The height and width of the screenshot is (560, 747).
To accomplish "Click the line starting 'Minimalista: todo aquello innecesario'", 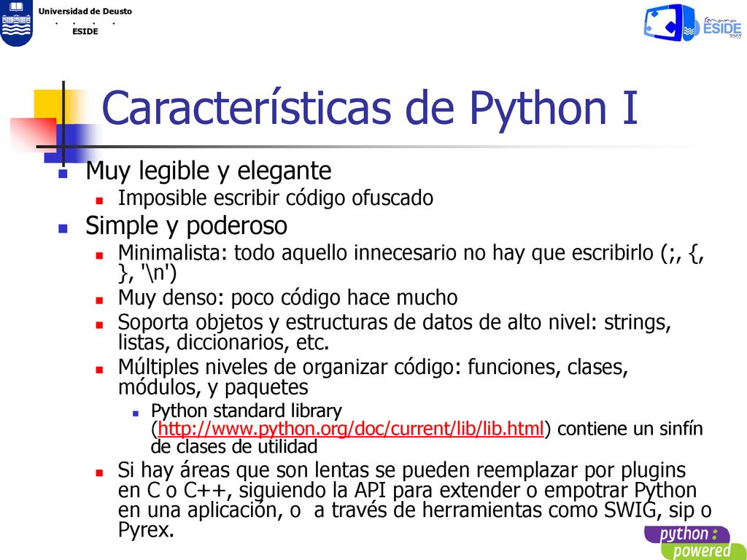I will [x=411, y=253].
